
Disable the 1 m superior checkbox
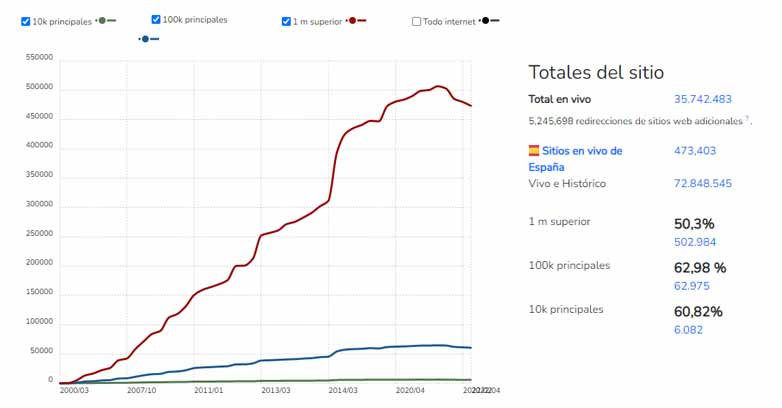pos(287,21)
